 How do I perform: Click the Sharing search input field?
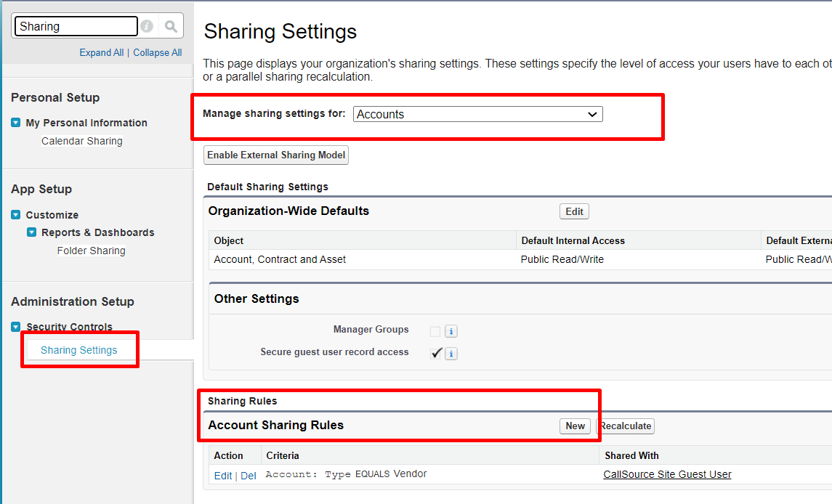pos(76,26)
